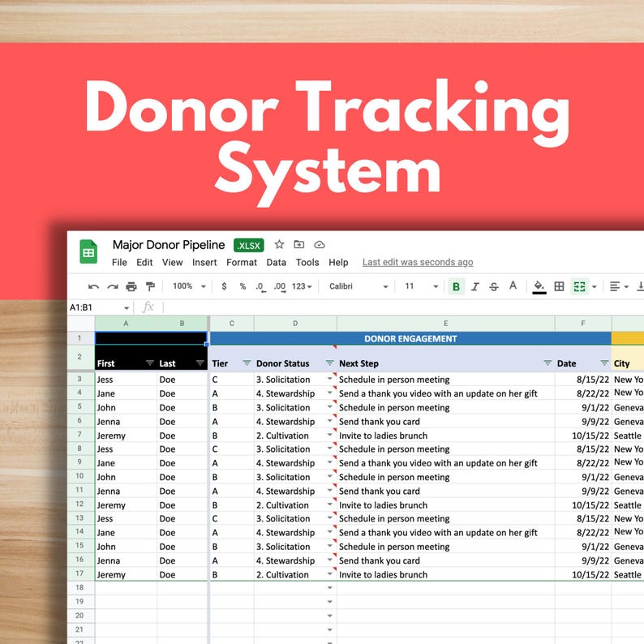This screenshot has height=644, width=644.
Task: Click into the formula bar
Action: pyautogui.click(x=402, y=307)
